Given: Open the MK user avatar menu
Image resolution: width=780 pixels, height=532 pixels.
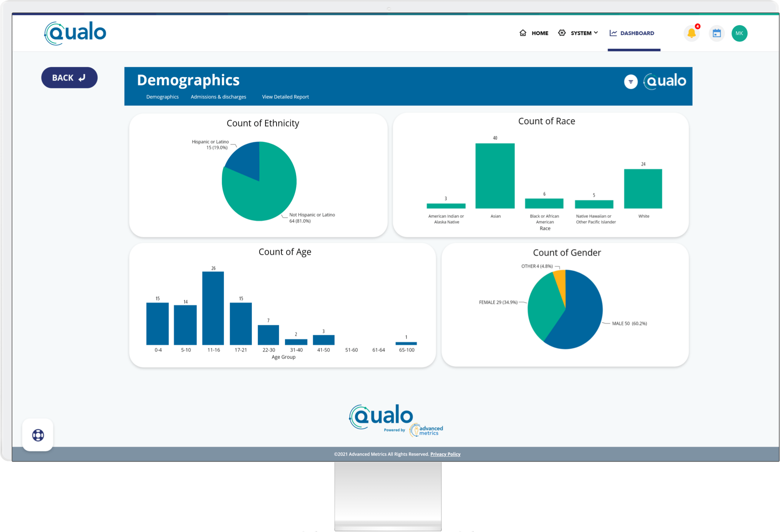Looking at the screenshot, I should click(739, 33).
